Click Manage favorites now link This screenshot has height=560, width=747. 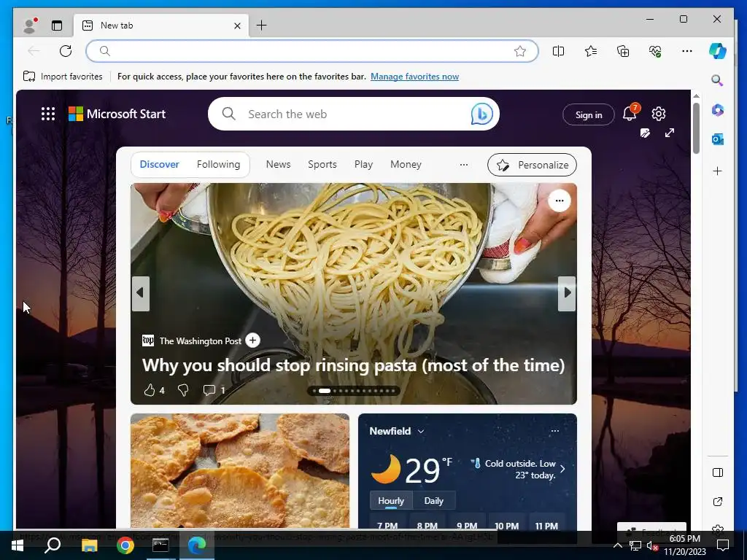(414, 76)
